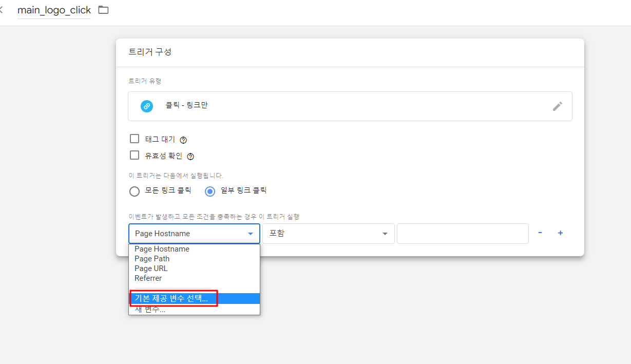The image size is (631, 364).
Task: Click the back arrow to exit trigger
Action: click(3, 9)
